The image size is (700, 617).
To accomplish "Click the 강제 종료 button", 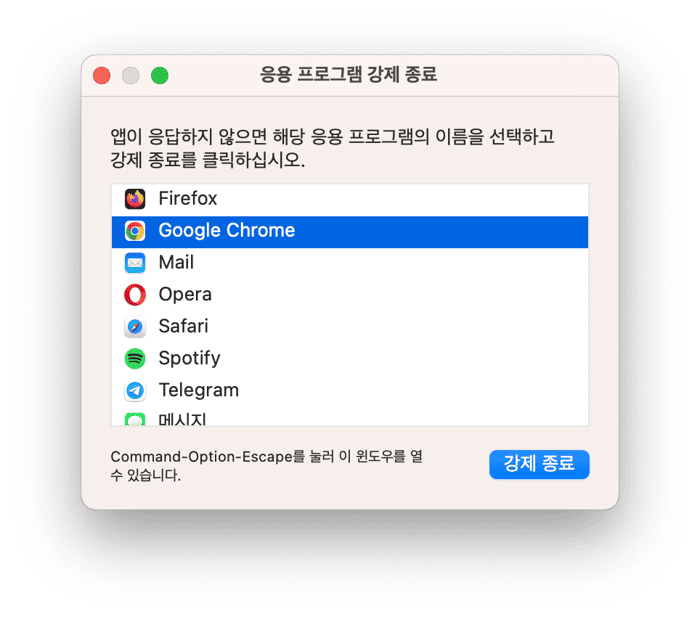I will [x=539, y=464].
